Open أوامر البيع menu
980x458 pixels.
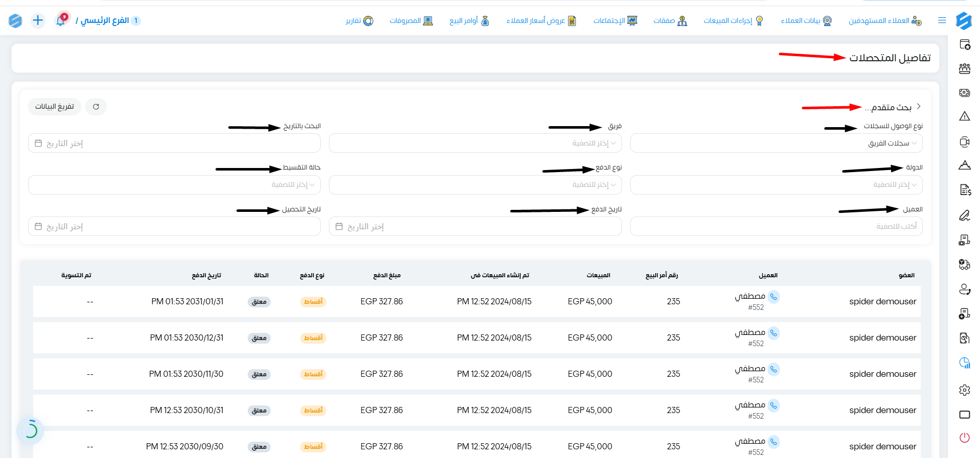[469, 20]
